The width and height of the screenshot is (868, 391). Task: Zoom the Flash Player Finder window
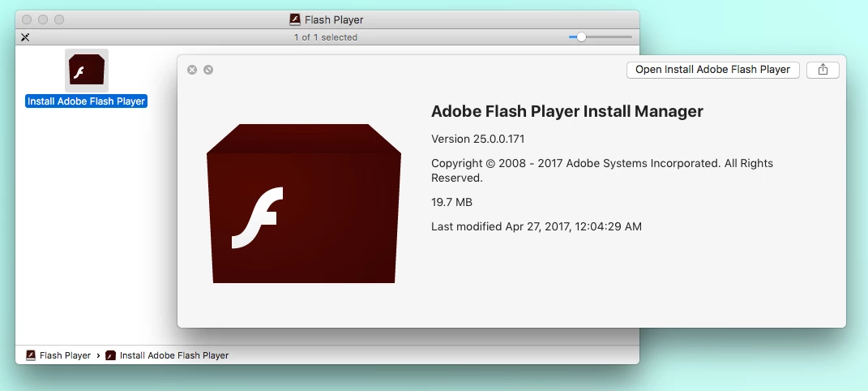(59, 20)
